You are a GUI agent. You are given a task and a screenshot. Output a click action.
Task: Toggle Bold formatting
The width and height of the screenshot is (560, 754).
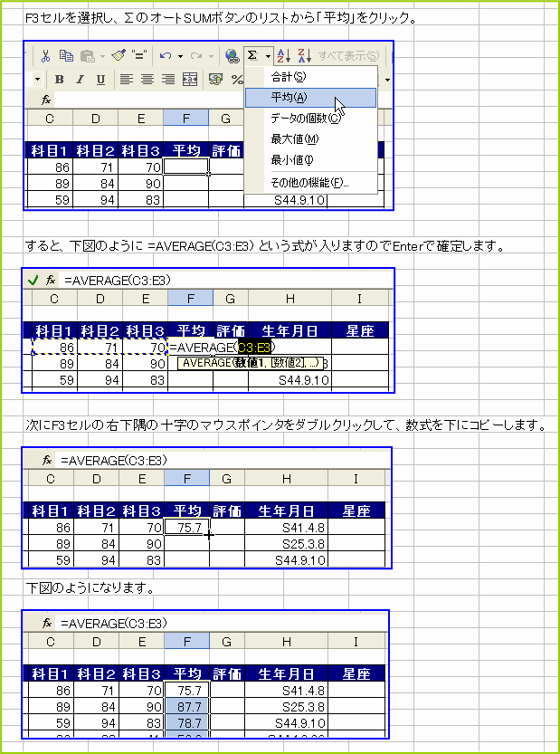[60, 80]
